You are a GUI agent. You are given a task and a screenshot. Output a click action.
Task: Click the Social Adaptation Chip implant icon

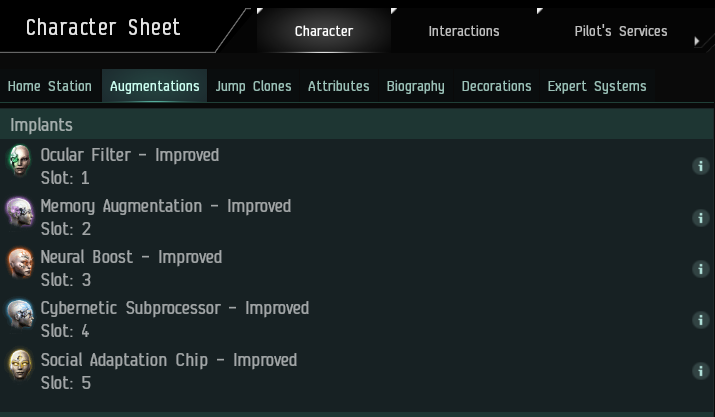click(20, 365)
